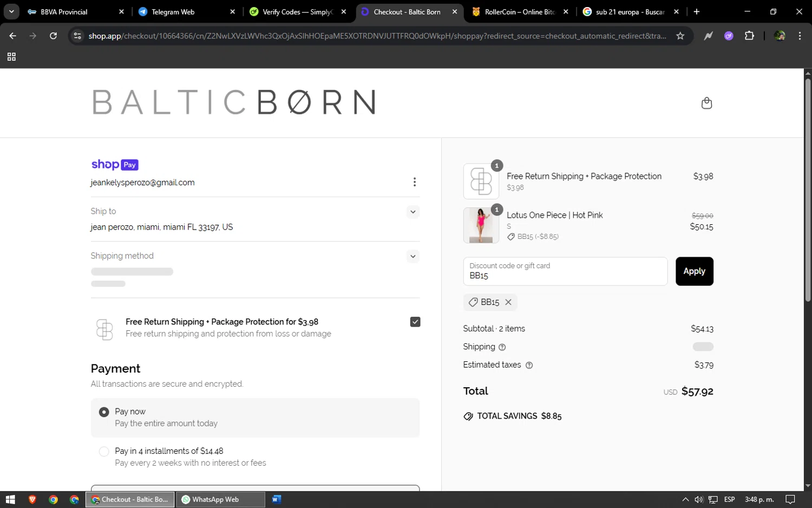Open the browser extensions puzzle icon
Viewport: 812px width, 508px height.
click(x=749, y=36)
